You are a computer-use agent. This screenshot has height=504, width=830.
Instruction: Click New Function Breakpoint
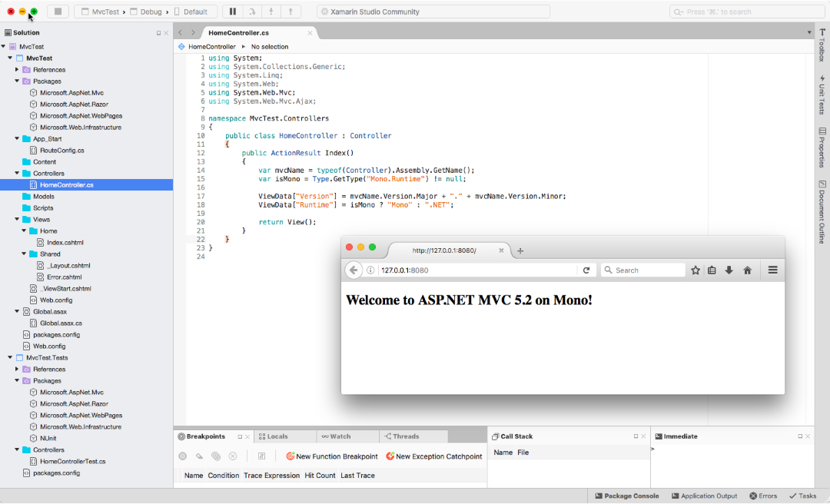coord(332,456)
